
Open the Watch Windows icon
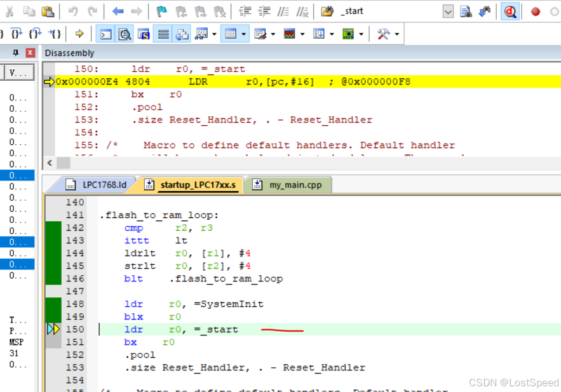coord(201,34)
